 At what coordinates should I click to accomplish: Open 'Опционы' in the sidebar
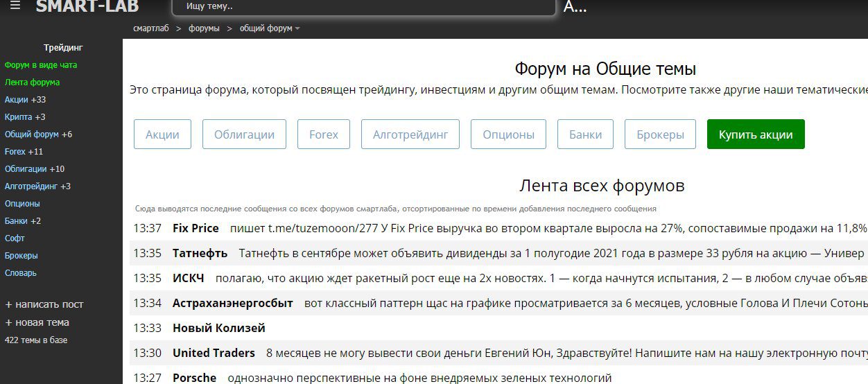coord(22,204)
